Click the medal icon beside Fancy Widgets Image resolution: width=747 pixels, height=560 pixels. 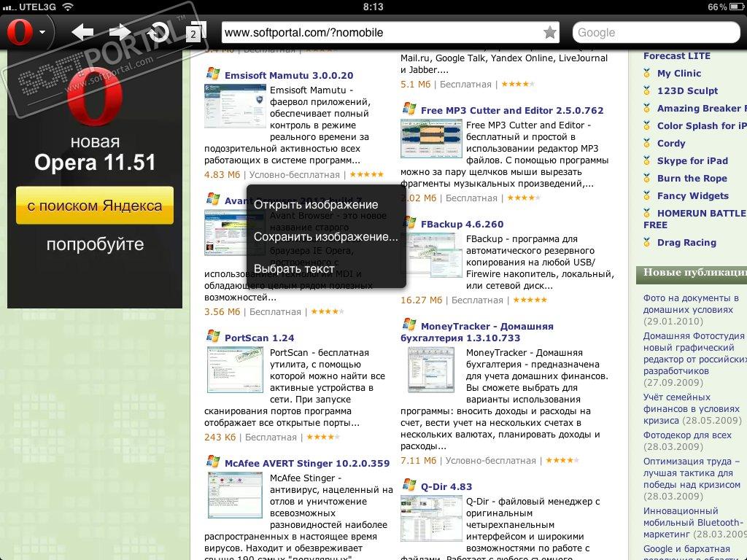pyautogui.click(x=646, y=195)
